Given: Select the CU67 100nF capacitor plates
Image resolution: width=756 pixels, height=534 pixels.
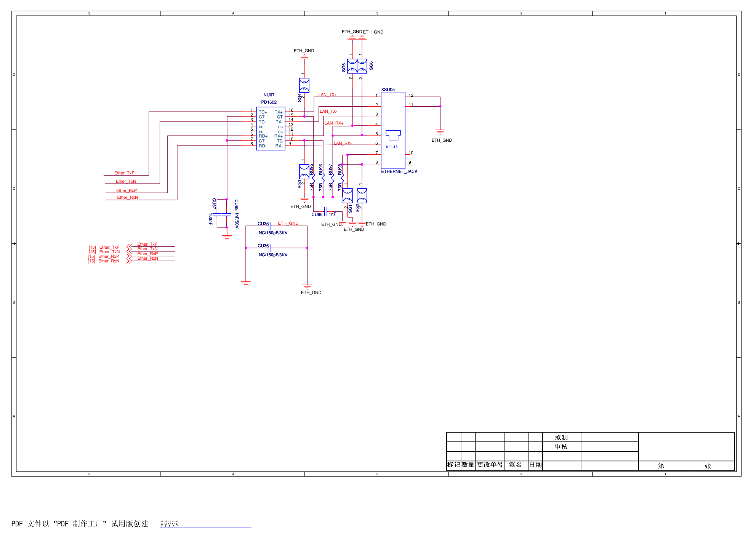Looking at the screenshot, I should tap(217, 215).
